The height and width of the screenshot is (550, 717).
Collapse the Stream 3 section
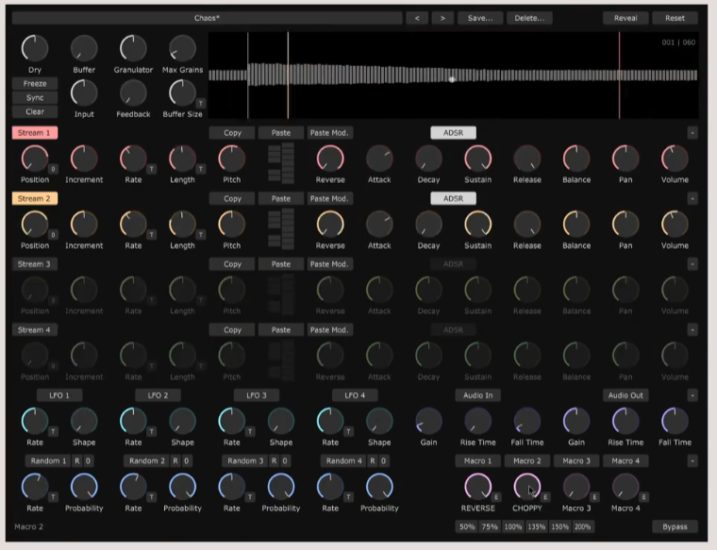pyautogui.click(x=692, y=264)
